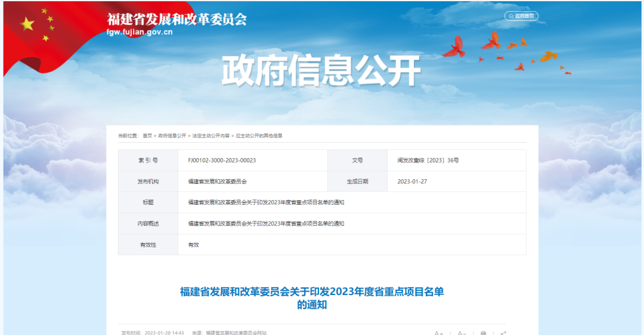The height and width of the screenshot is (335, 644).
Task: Click the publish time 2023-01-28 14:43
Action: (165, 333)
